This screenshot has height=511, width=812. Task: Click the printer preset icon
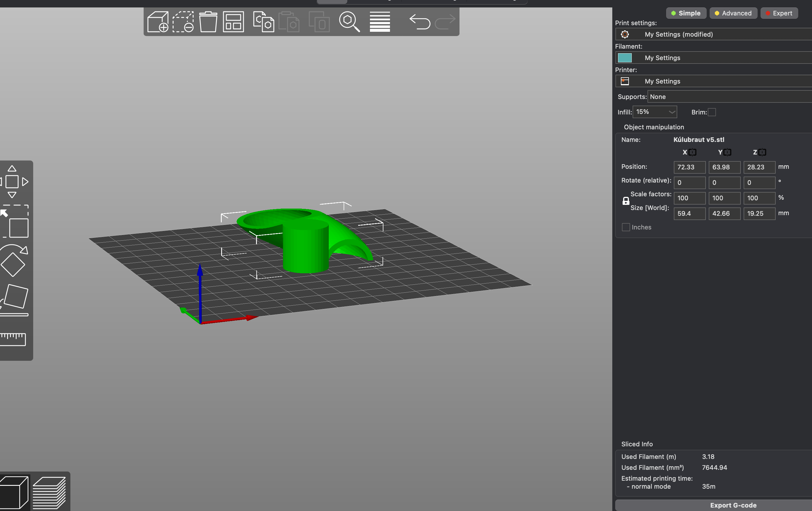625,81
